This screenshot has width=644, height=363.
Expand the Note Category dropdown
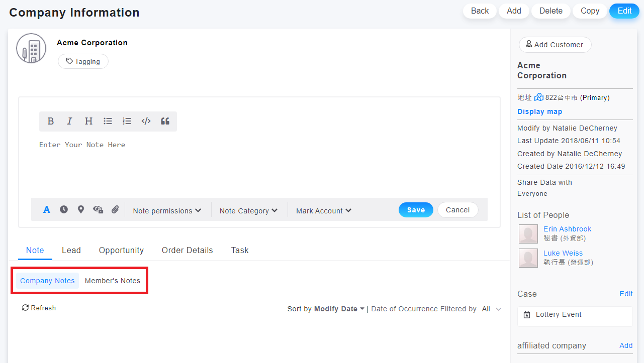coord(248,211)
